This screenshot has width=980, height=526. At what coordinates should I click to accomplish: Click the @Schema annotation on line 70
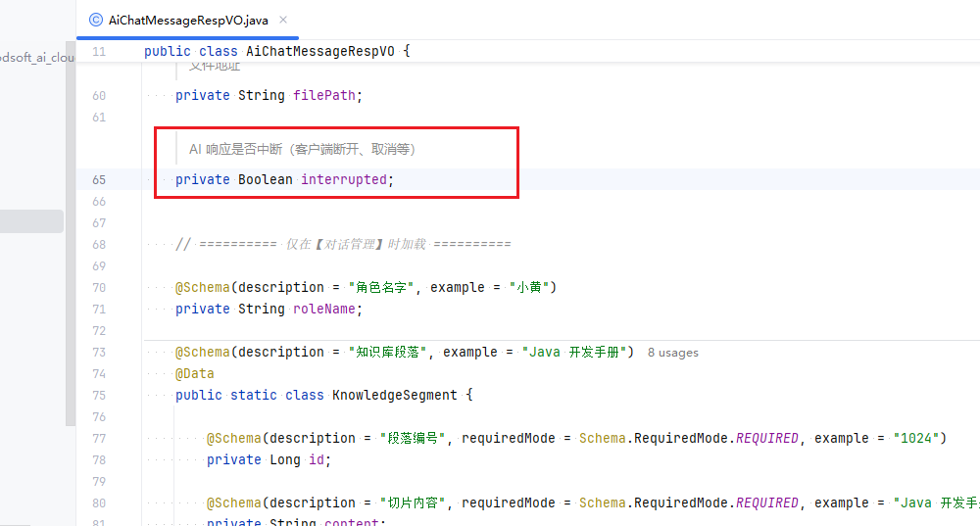point(203,287)
